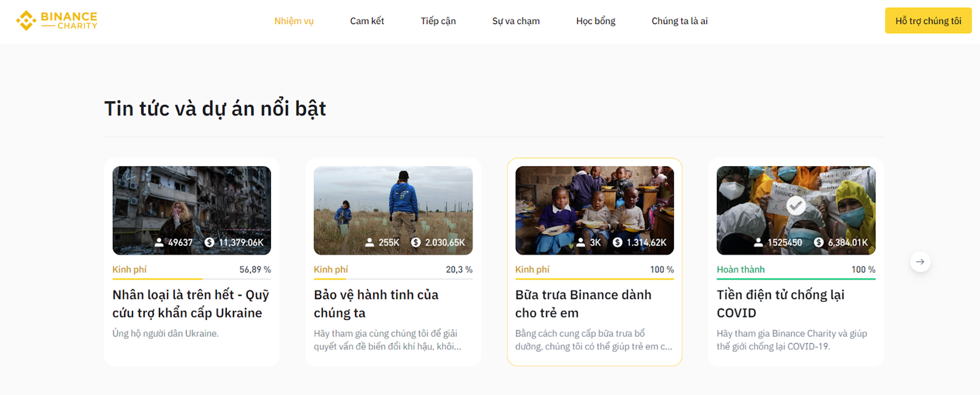This screenshot has width=980, height=395.
Task: Click the dollar icon beside 1.314,62K
Action: pos(617,242)
